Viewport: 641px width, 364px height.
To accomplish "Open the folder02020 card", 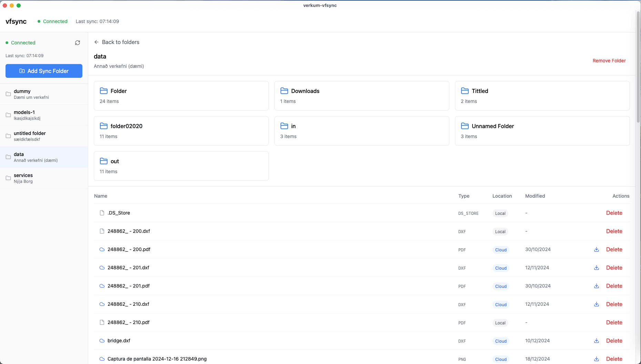I will coord(181,131).
